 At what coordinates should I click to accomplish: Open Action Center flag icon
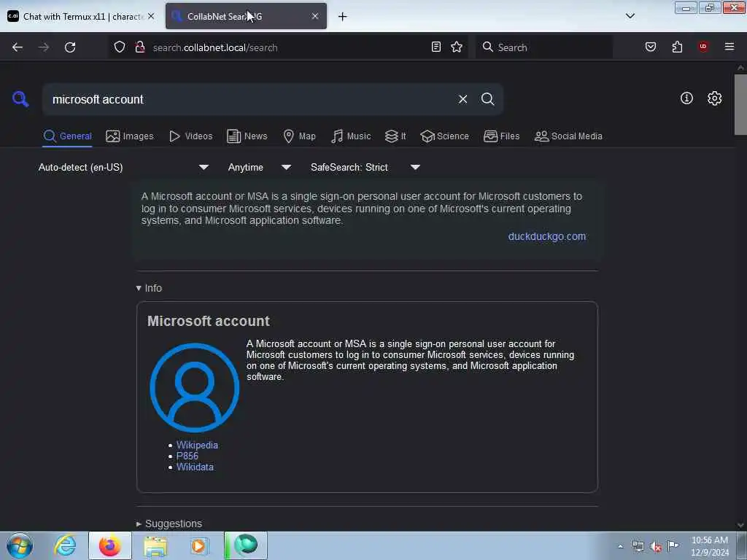click(673, 545)
